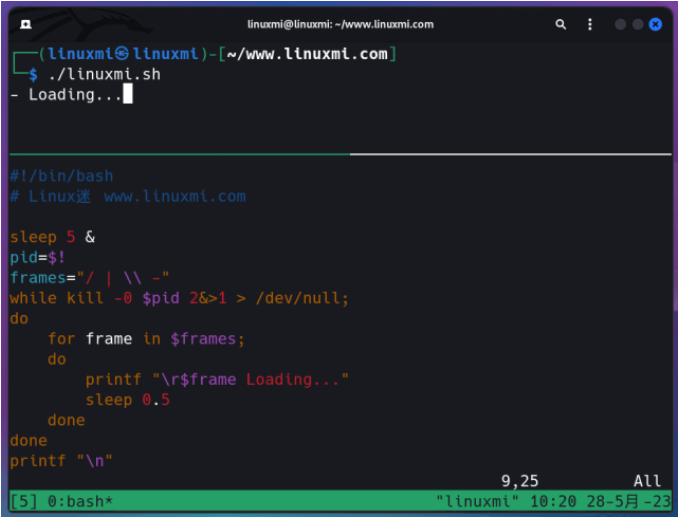Click the 'for frame in $frames;' line
Viewport: 678px width, 518px height.
pos(146,339)
